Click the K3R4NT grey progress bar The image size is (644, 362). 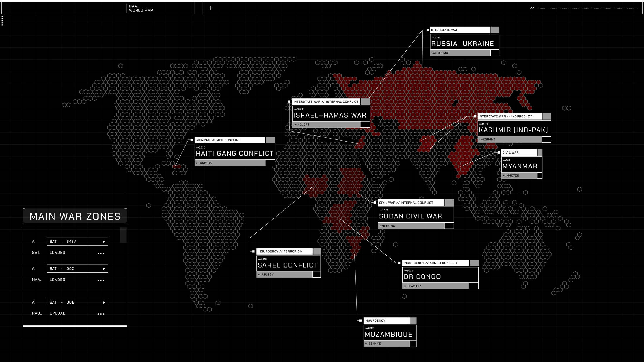tap(509, 139)
